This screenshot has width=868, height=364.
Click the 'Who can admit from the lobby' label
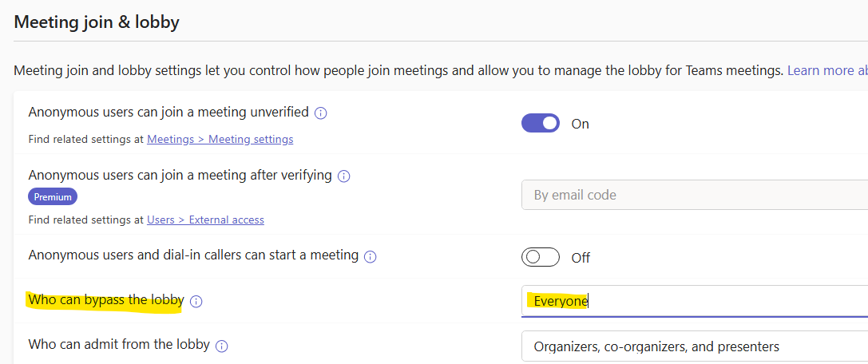pyautogui.click(x=119, y=345)
